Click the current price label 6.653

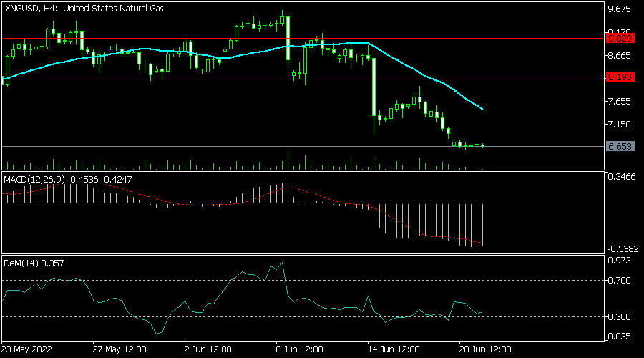620,146
